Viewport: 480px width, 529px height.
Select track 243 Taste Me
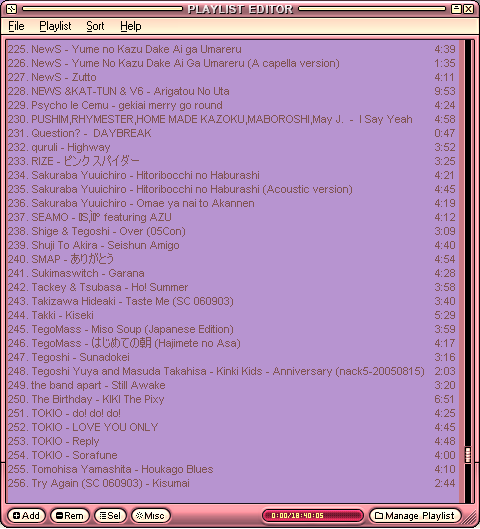pyautogui.click(x=232, y=301)
